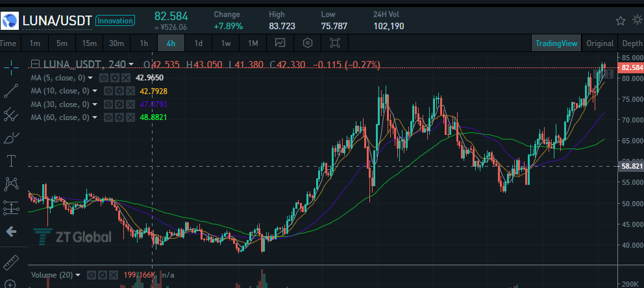Image resolution: width=644 pixels, height=288 pixels.
Task: Open settings for Volume indicator
Action: [103, 274]
